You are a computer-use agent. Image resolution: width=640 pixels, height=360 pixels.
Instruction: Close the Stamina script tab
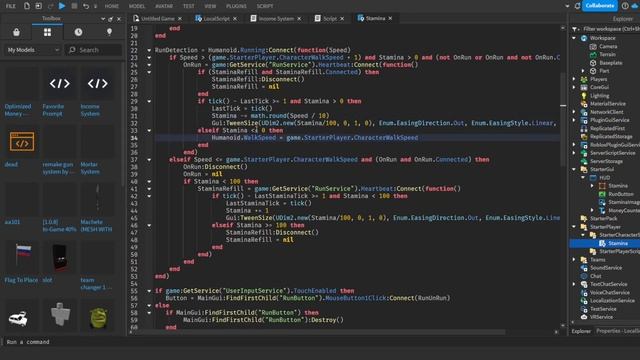[390, 18]
